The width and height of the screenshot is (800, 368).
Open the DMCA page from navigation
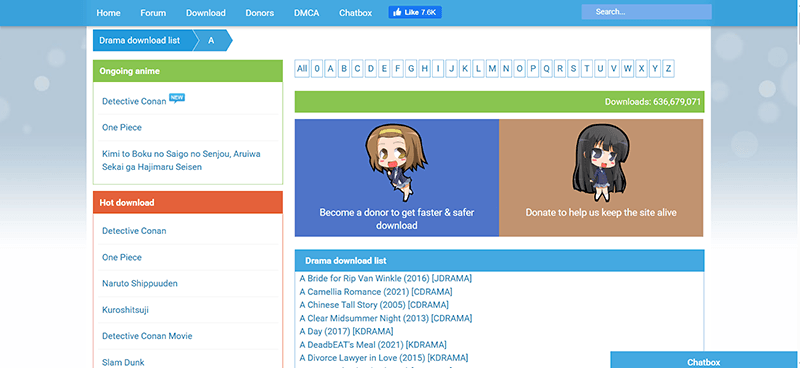307,13
